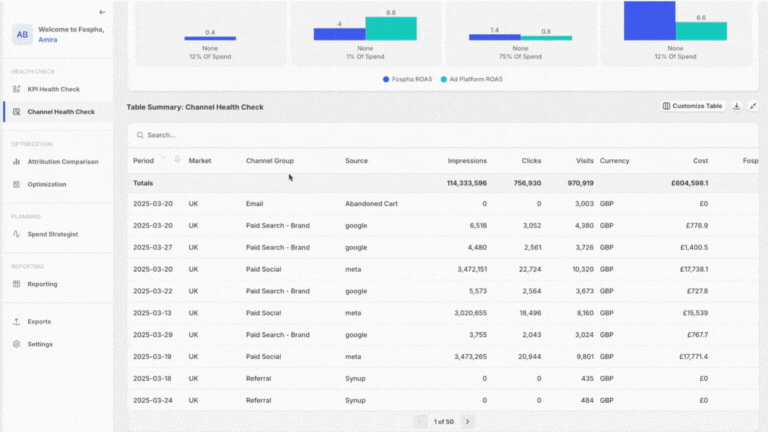Click '1 of 50' page indicator

(444, 422)
